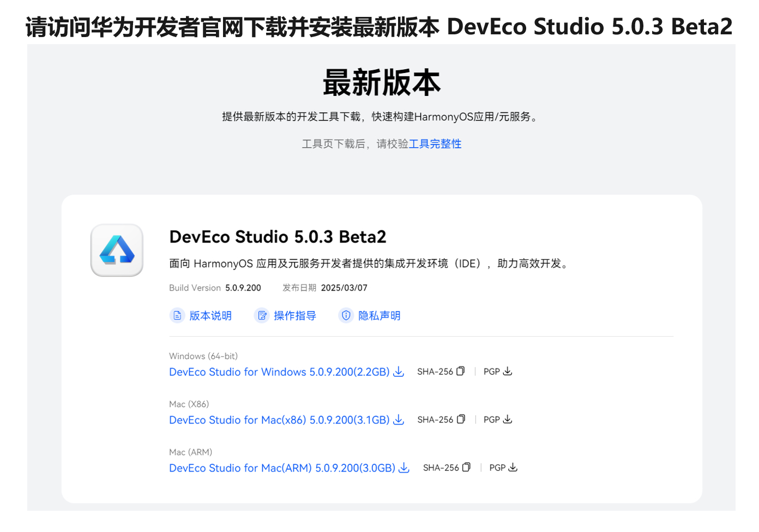Click the release date 2025/03/07
This screenshot has height=532, width=759.
click(344, 288)
